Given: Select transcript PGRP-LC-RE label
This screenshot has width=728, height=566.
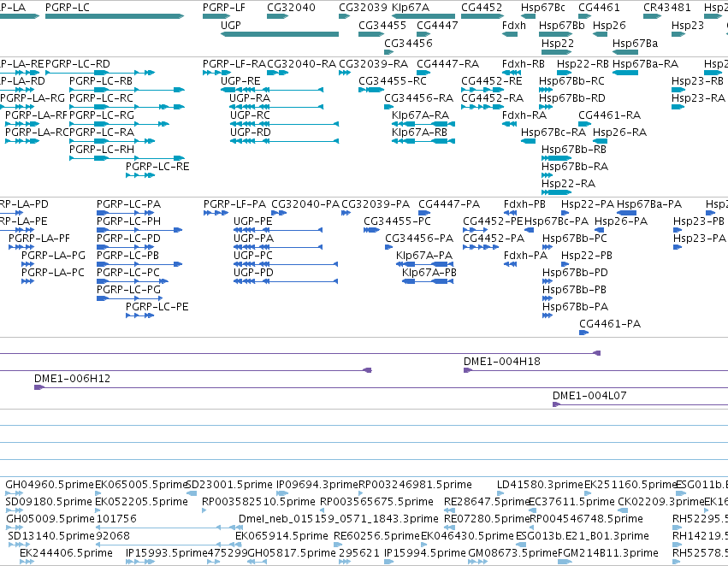Looking at the screenshot, I should tap(157, 166).
